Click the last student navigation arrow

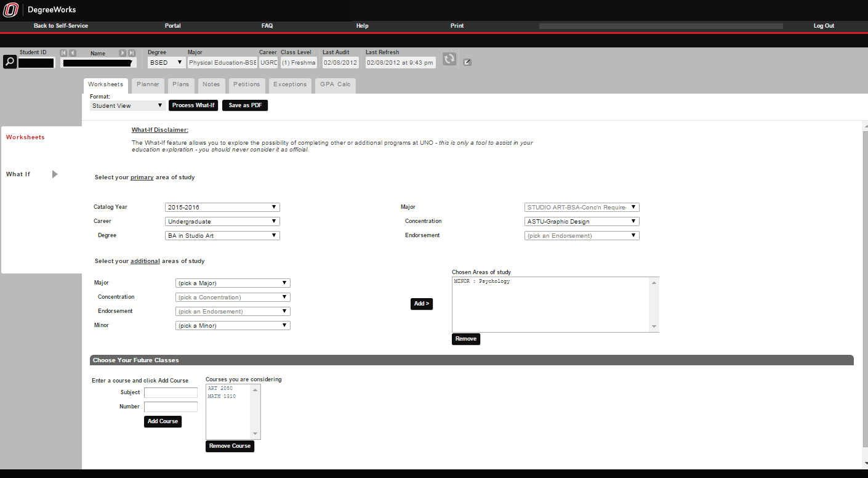(132, 53)
